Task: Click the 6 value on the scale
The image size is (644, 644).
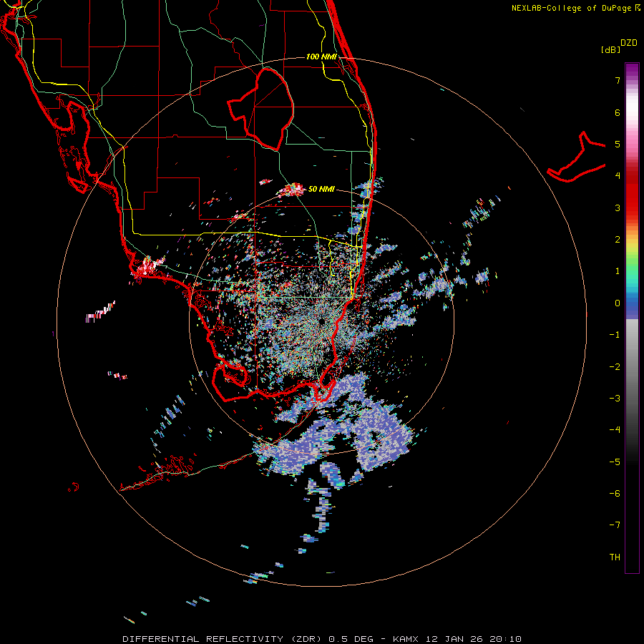Action: (617, 112)
